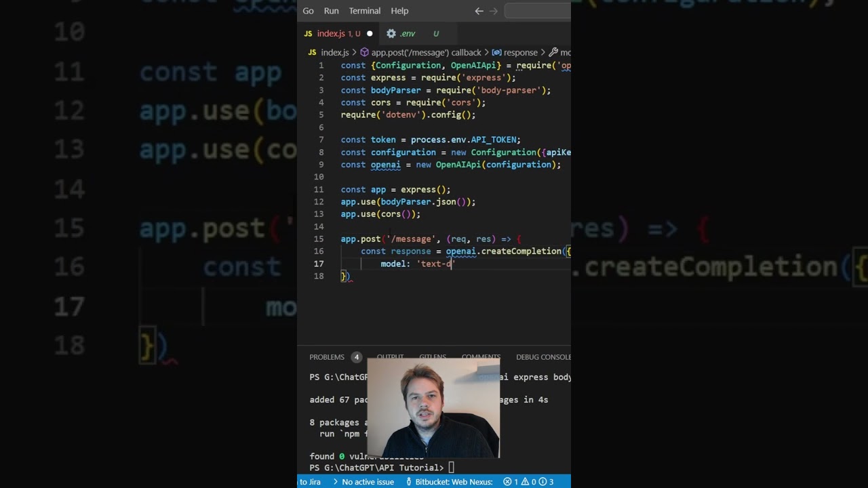Screen dimensions: 868x488
Task: Click the response variable icon in breadcrumbs
Action: coord(496,52)
